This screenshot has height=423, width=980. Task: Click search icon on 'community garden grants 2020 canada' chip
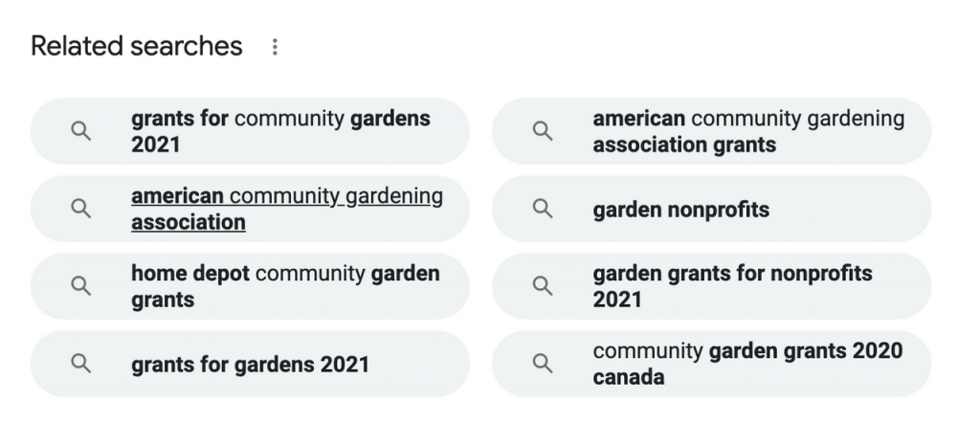click(x=543, y=364)
